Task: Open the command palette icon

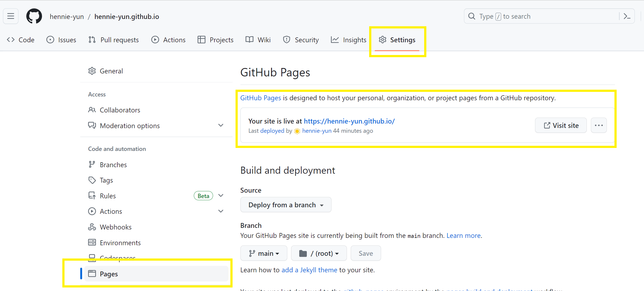Action: pyautogui.click(x=627, y=16)
